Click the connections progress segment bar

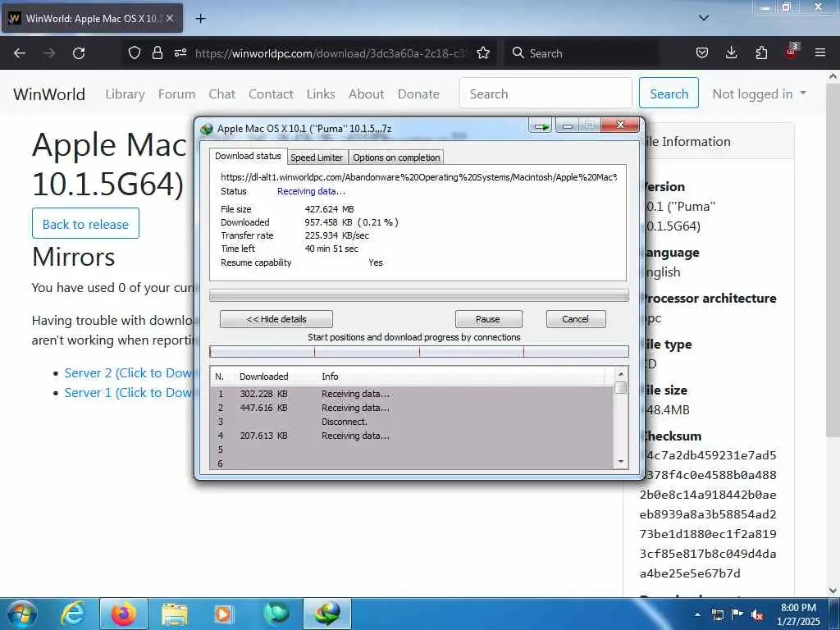click(x=419, y=352)
